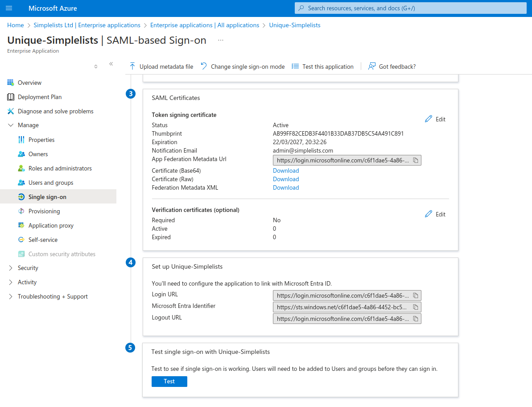Click the thumbprint value AB99FF82CEDB3F...

(338, 133)
